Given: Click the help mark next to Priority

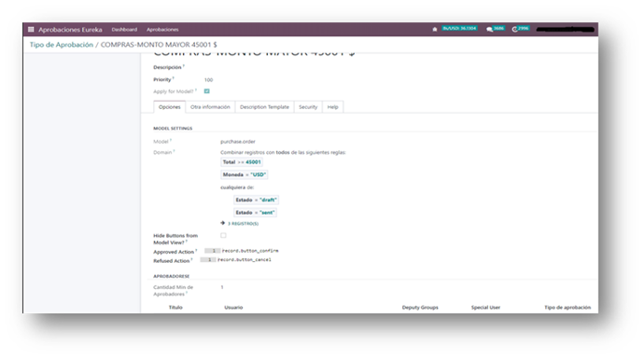Looking at the screenshot, I should point(174,78).
